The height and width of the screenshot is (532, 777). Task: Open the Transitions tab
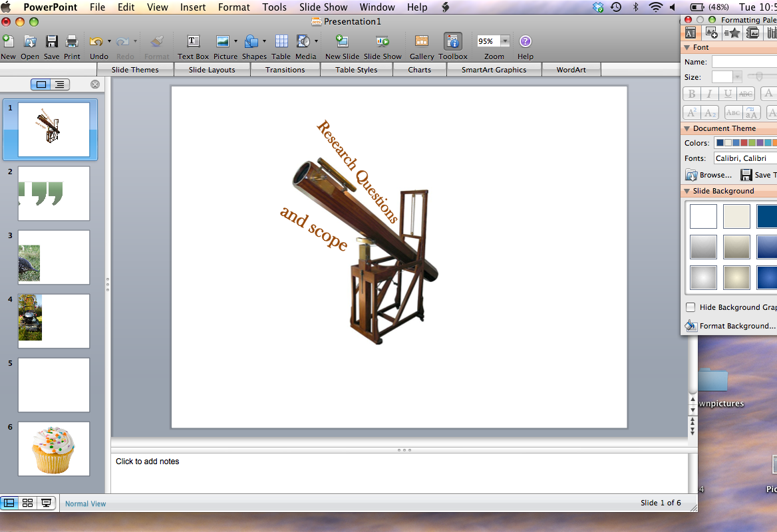pyautogui.click(x=285, y=70)
